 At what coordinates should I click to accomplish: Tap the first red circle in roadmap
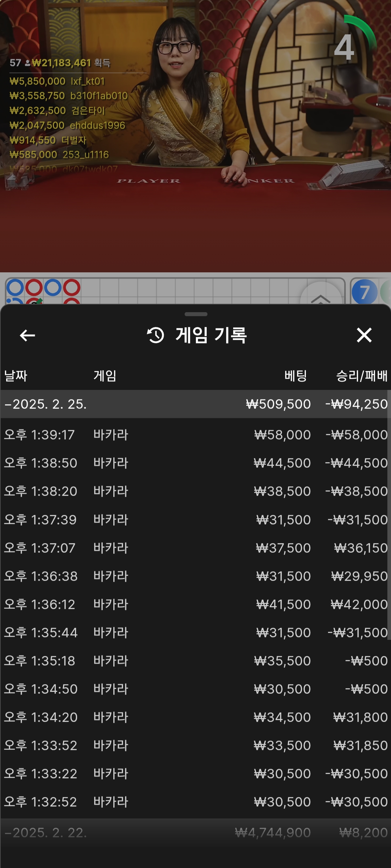point(34,288)
